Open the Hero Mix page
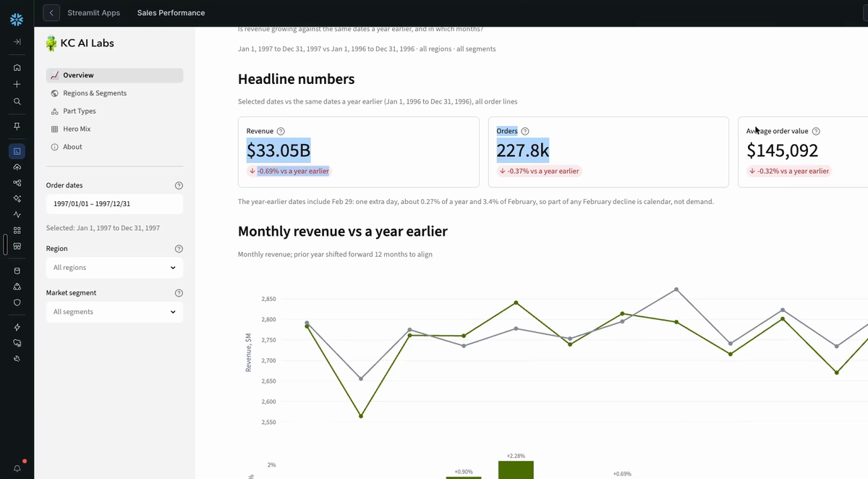 pos(114,129)
